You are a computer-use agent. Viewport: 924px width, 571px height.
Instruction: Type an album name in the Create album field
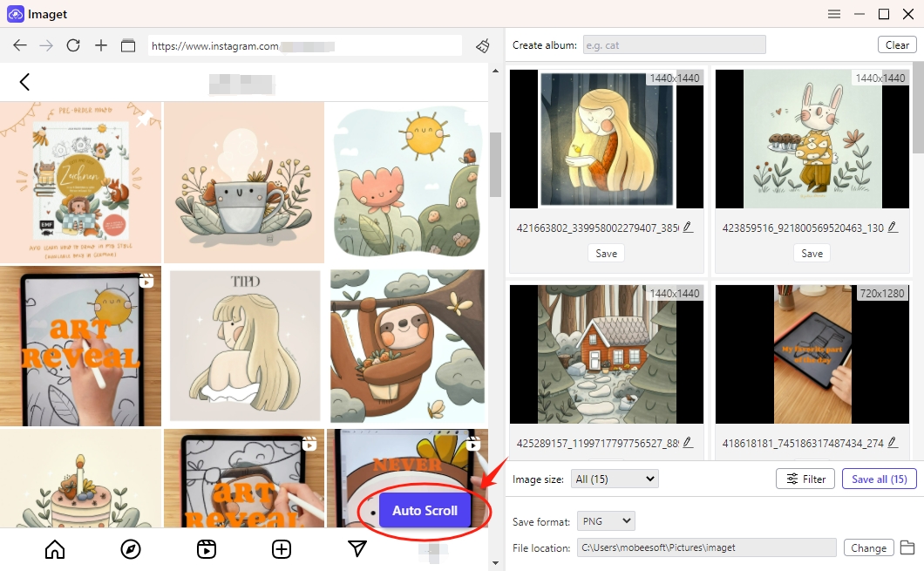pos(674,44)
